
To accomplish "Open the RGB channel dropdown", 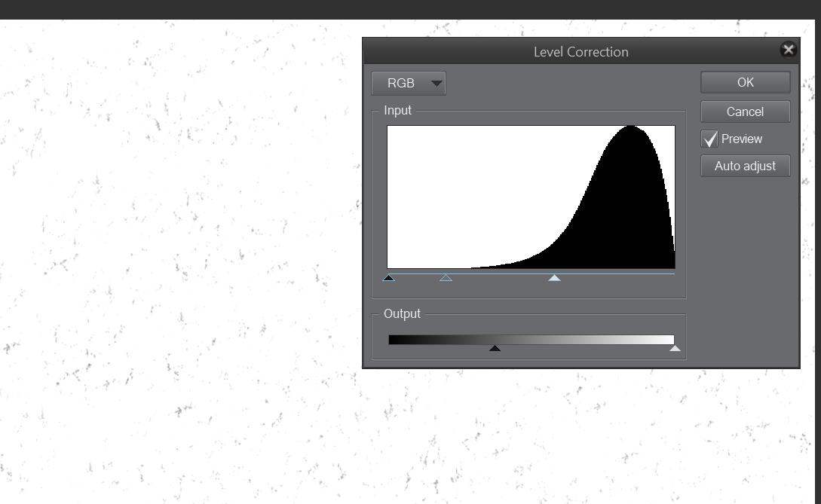I will (408, 83).
